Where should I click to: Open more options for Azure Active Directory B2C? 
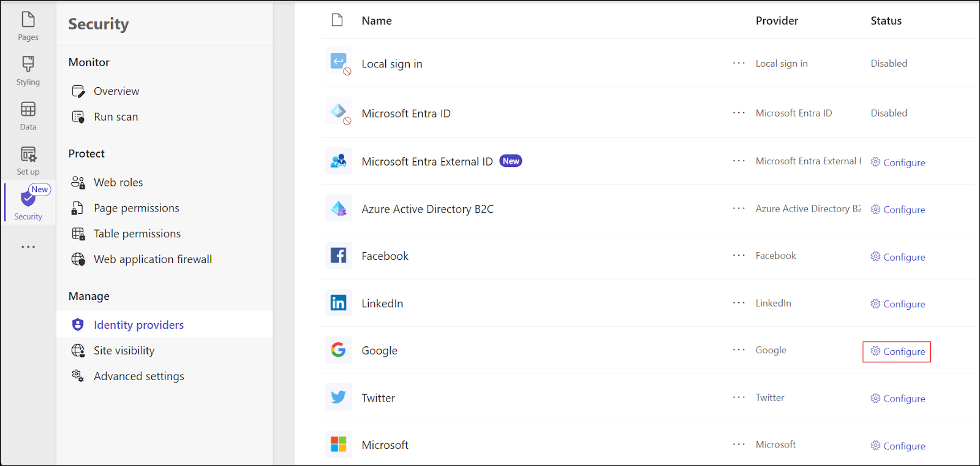point(739,208)
